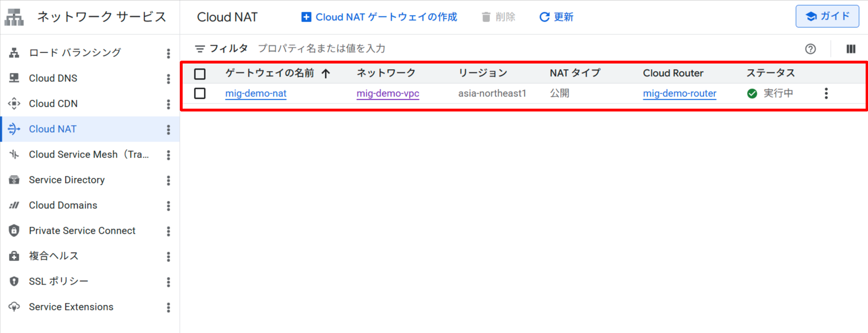Image resolution: width=868 pixels, height=333 pixels.
Task: Go to Cloud DNS in the sidebar
Action: coord(53,78)
